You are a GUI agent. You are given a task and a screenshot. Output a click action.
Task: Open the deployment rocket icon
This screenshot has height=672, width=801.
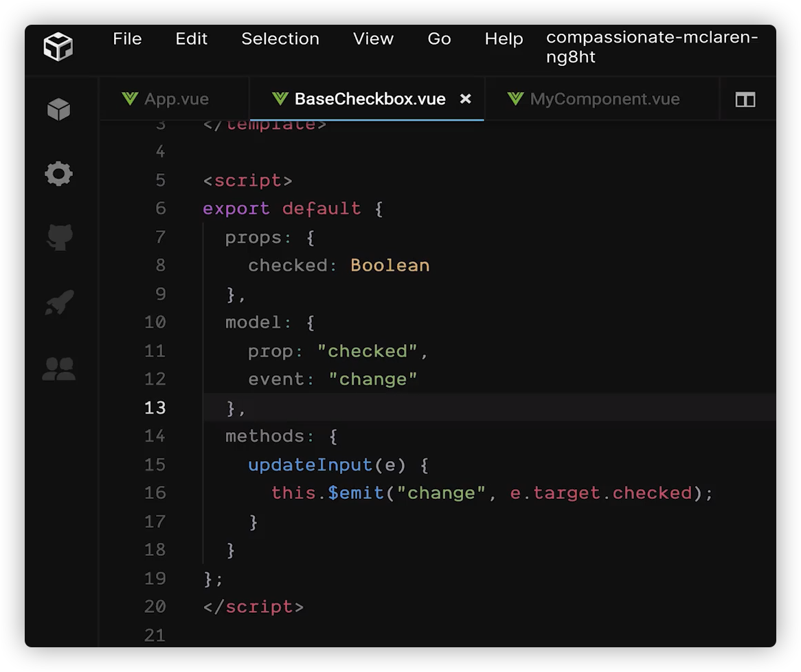tap(60, 302)
